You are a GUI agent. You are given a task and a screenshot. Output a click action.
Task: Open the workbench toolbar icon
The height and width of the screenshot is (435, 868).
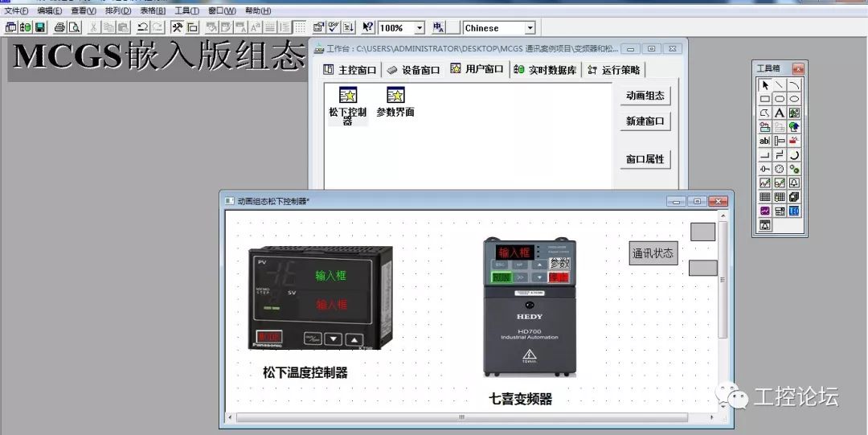pyautogui.click(x=11, y=27)
